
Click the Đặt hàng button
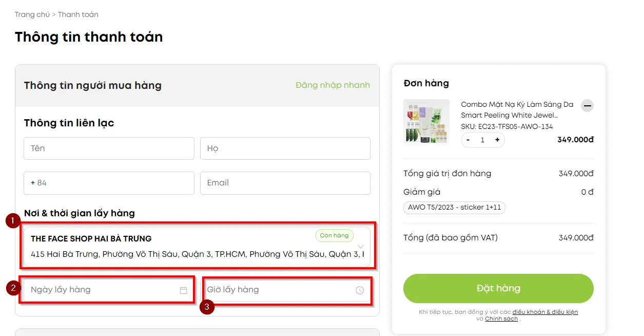click(x=498, y=288)
